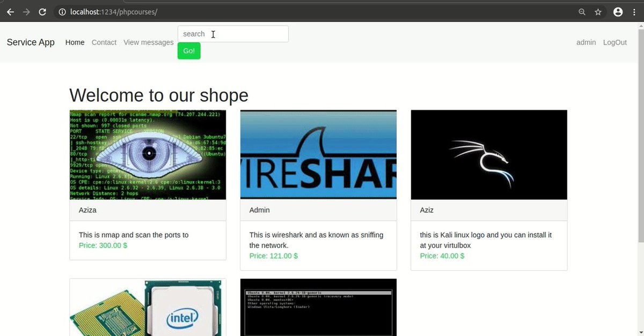Click the browser back navigation arrow

click(10, 11)
